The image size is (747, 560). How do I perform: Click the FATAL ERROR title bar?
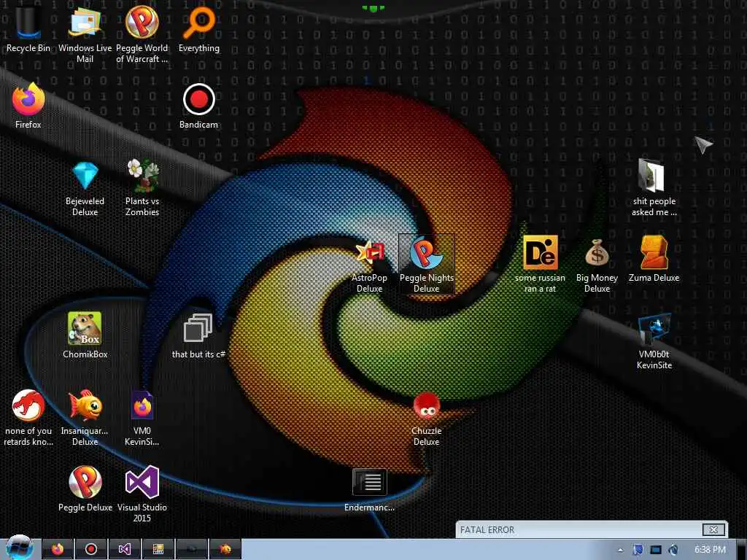coord(592,529)
